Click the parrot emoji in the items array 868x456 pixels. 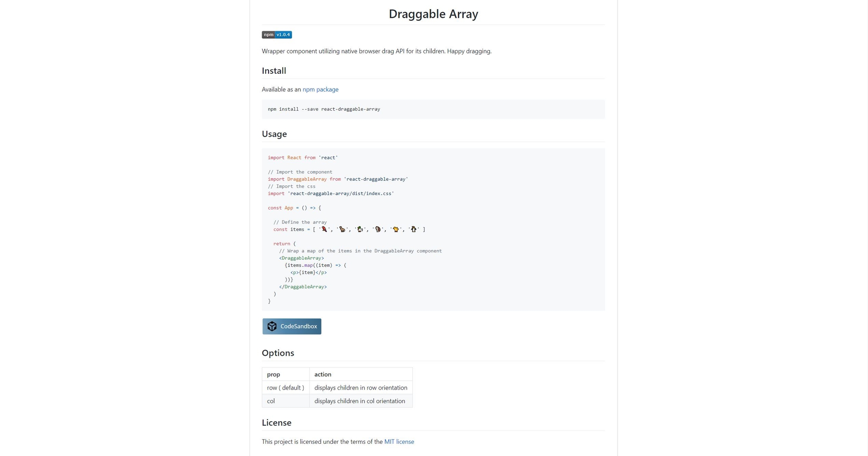click(x=325, y=229)
